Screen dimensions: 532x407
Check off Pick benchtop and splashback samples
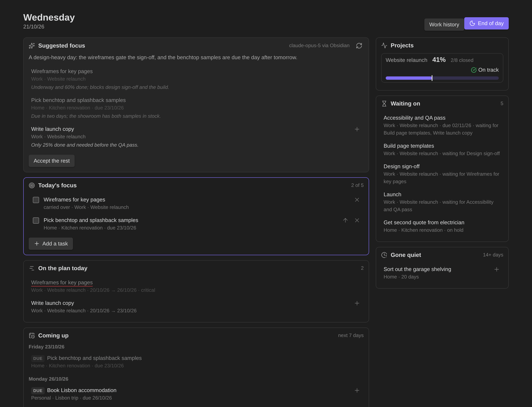[x=36, y=221]
